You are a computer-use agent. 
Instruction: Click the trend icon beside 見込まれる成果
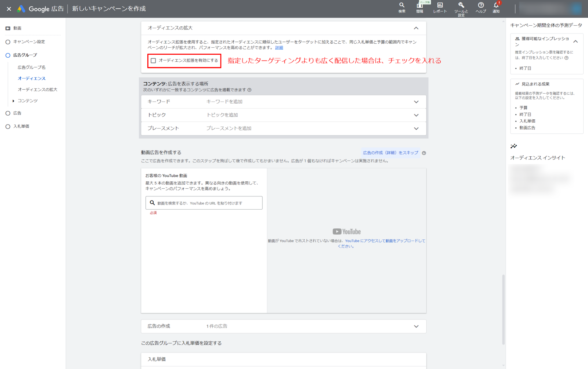517,84
